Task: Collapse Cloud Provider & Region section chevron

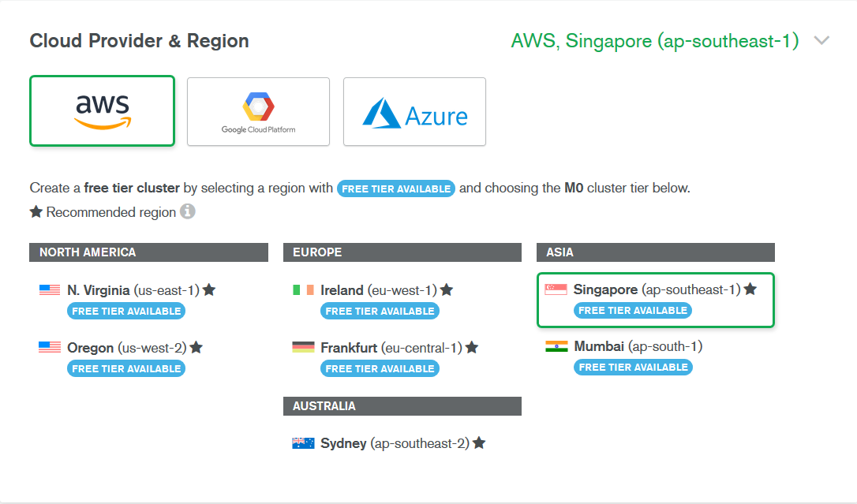Action: tap(821, 40)
